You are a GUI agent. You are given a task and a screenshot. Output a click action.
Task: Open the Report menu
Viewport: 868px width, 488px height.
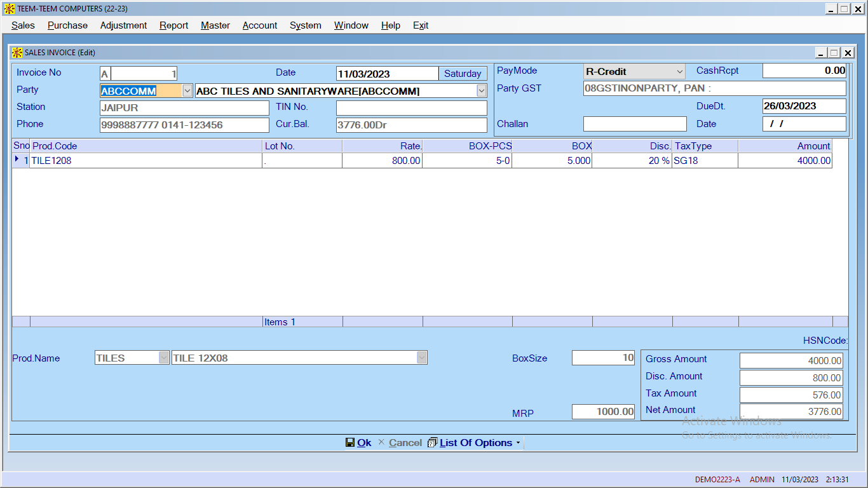click(173, 25)
